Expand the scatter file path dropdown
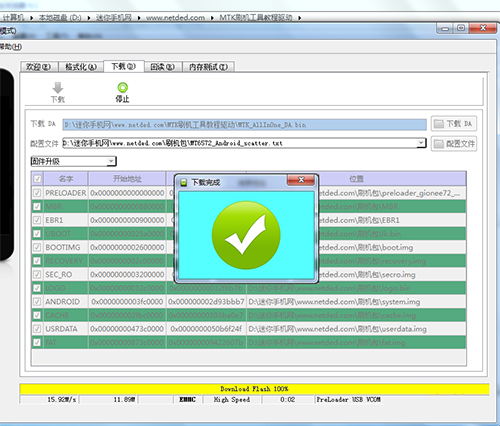Screen dimensions: 500x426 point(421,143)
